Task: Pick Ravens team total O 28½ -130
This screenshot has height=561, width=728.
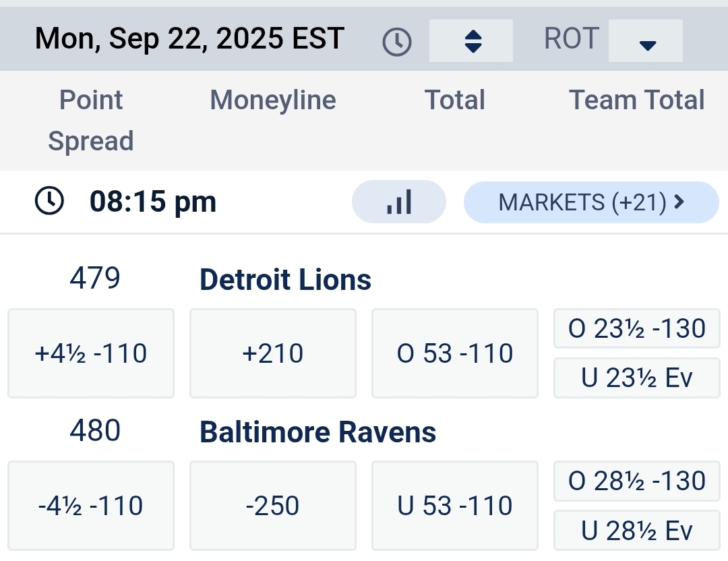Action: pos(637,481)
